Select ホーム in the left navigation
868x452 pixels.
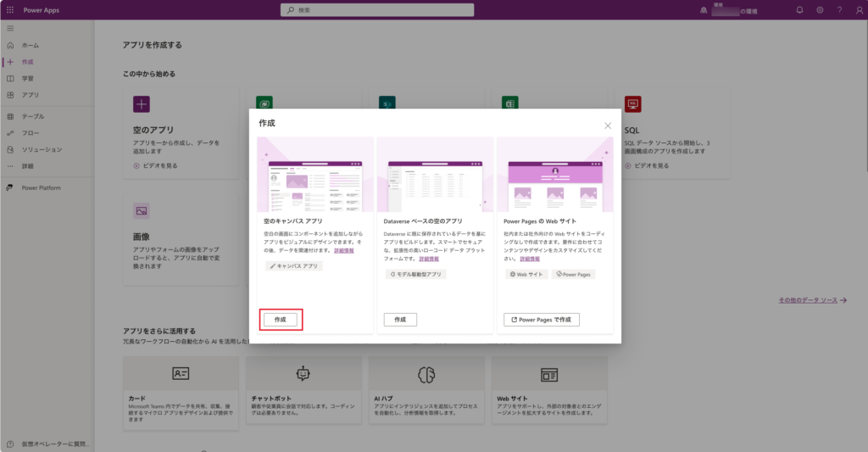(30, 45)
